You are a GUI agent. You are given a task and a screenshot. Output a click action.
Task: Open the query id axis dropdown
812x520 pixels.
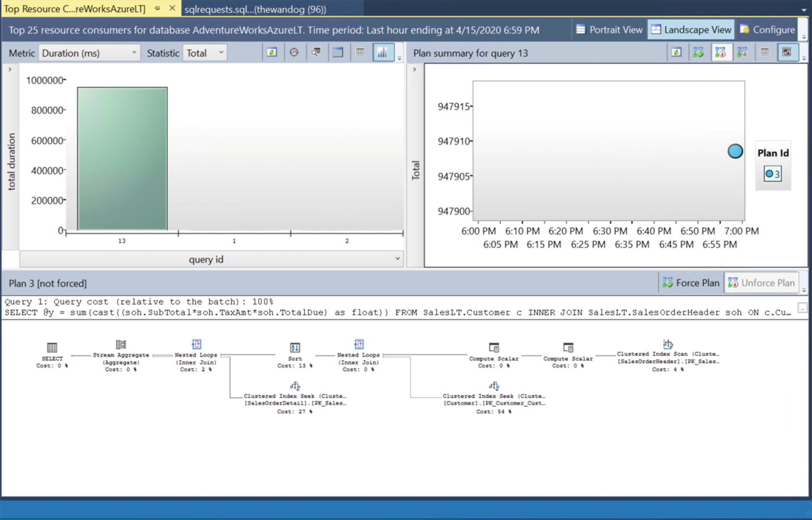(x=211, y=259)
